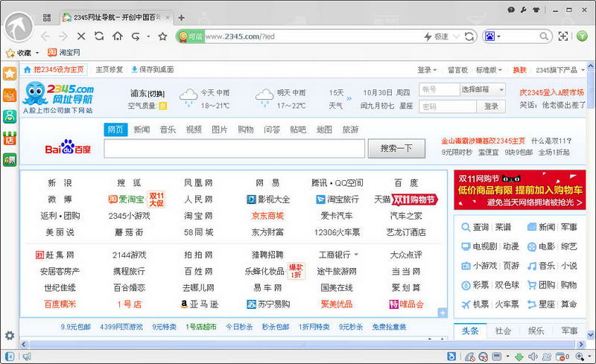This screenshot has width=596, height=364.
Task: Switch to the 娱乐 news tab
Action: (536, 331)
